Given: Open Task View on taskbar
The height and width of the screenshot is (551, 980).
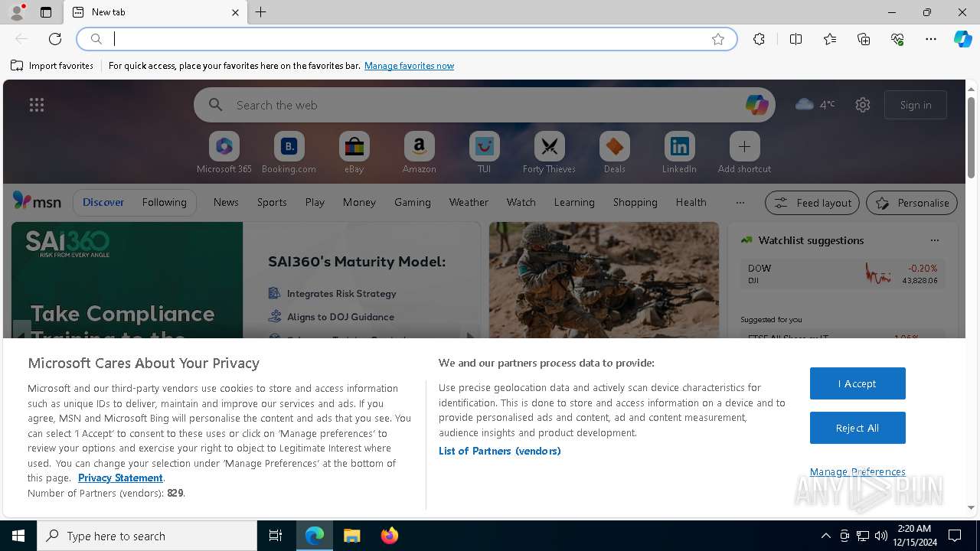Looking at the screenshot, I should [276, 536].
